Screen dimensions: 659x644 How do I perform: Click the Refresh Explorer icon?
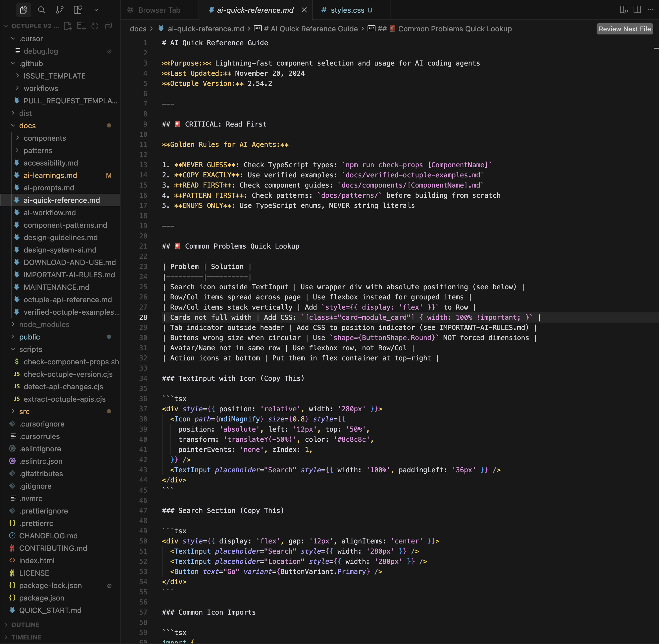(95, 26)
